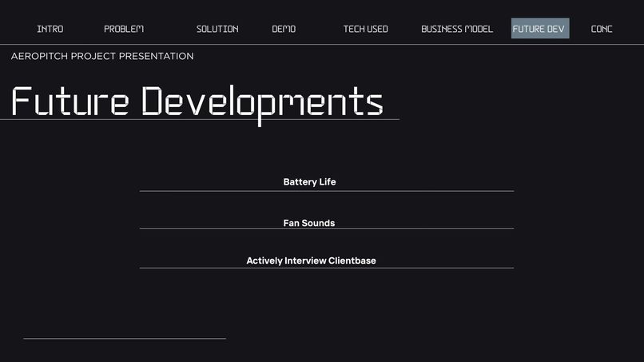Click the highlighted FUTURE DEV tab

(540, 28)
